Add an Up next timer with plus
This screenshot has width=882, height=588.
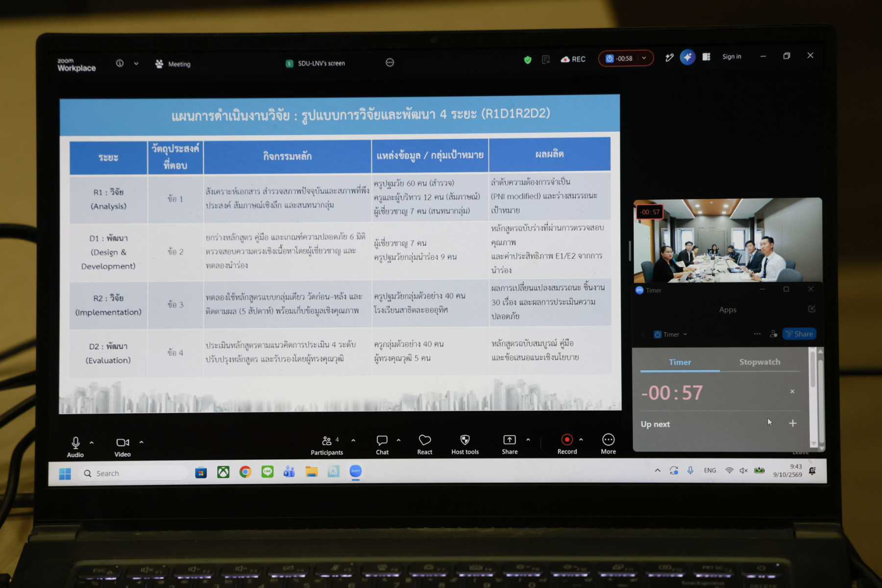(x=793, y=423)
